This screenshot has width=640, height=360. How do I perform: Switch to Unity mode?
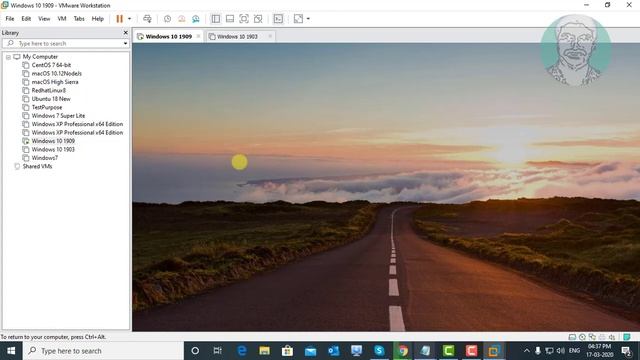pos(258,19)
